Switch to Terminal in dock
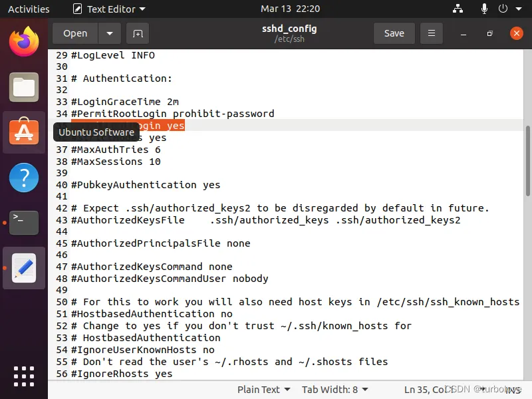The height and width of the screenshot is (399, 532). [24, 223]
